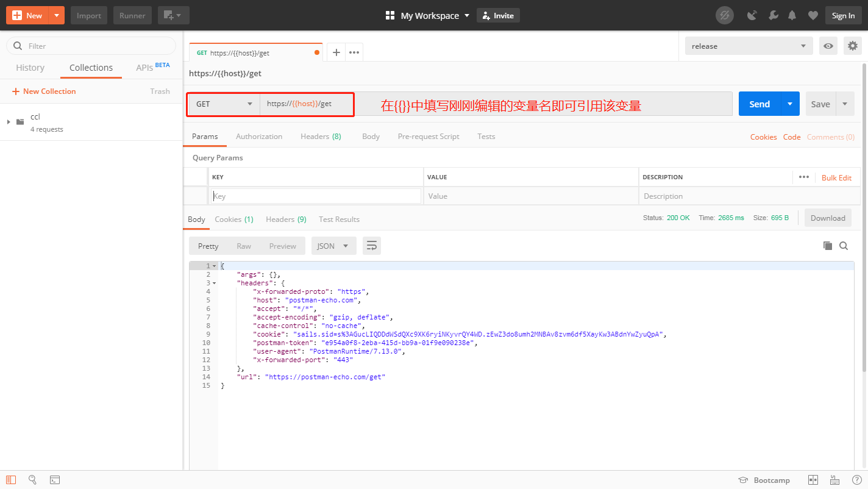868x489 pixels.
Task: Open the Runner
Action: tap(132, 15)
